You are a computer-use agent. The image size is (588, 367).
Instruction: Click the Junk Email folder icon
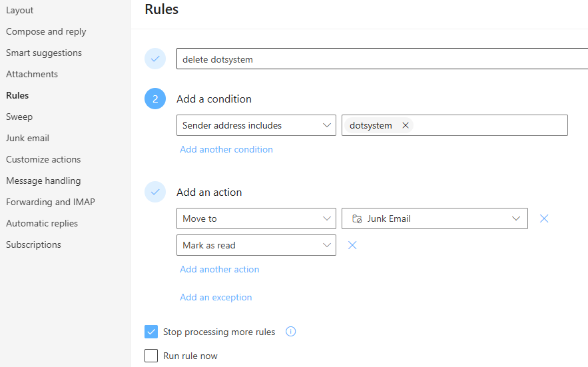[x=357, y=218]
